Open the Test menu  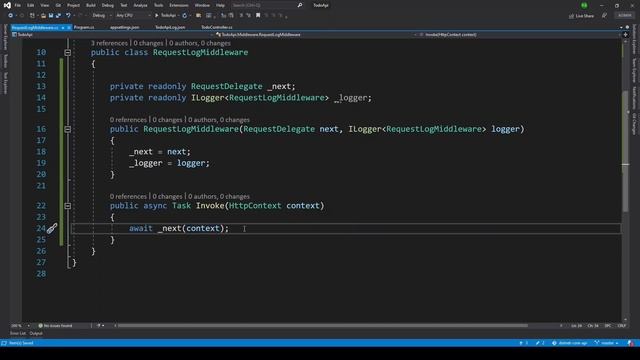(124, 5)
